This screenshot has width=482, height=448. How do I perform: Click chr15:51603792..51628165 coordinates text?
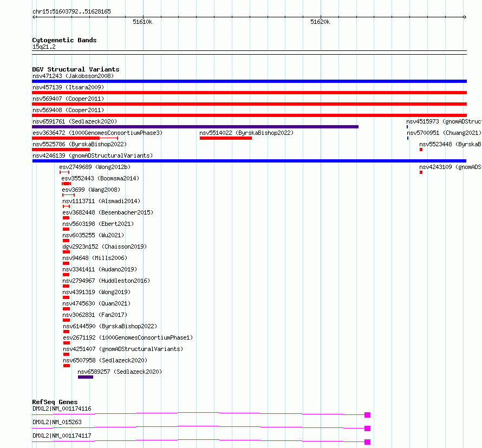click(71, 12)
